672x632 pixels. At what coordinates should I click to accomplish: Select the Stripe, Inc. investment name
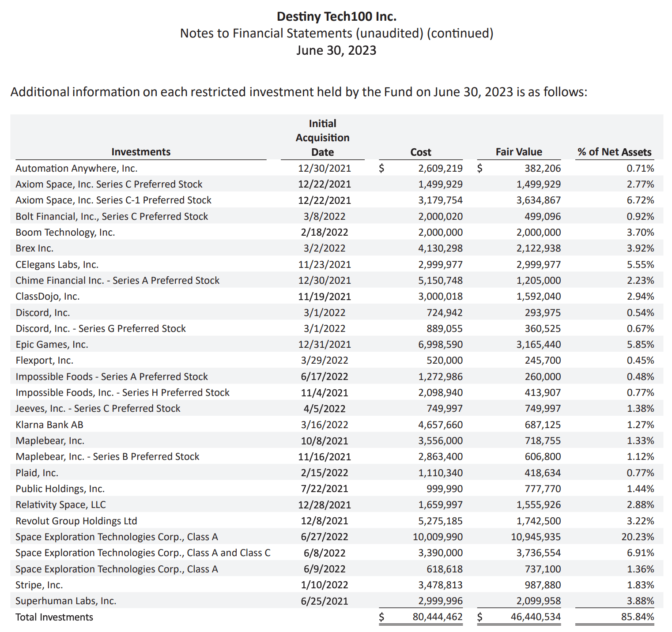click(x=39, y=585)
